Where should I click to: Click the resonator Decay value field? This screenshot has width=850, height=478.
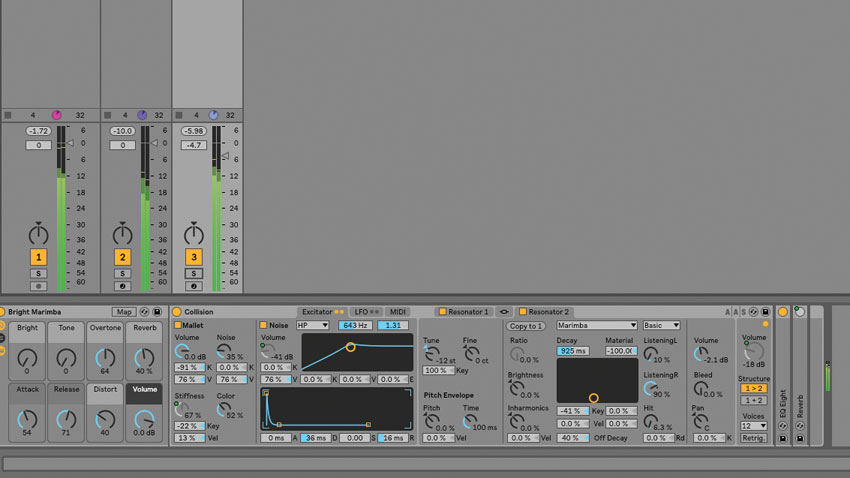(573, 351)
